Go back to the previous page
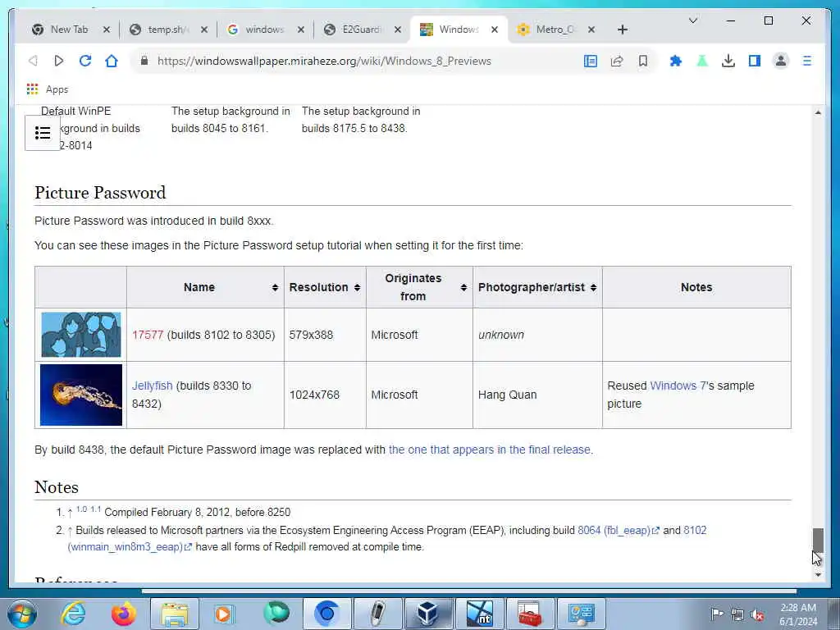 tap(33, 61)
